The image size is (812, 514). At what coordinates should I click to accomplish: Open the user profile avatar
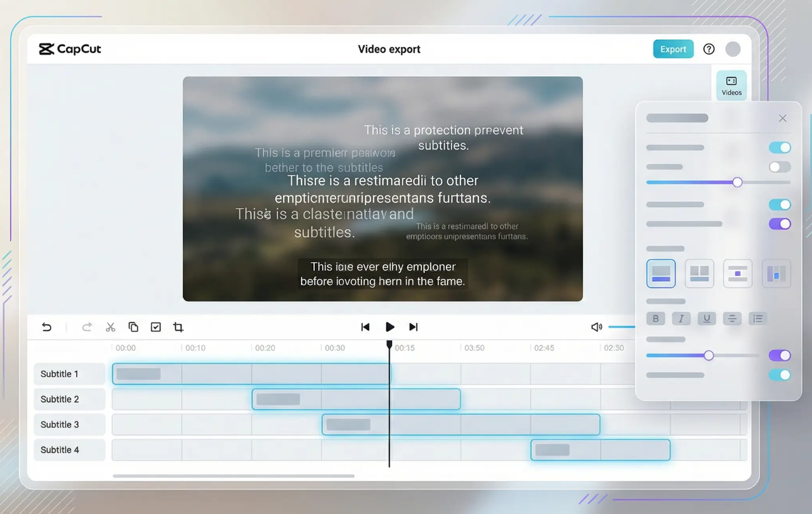coord(733,49)
